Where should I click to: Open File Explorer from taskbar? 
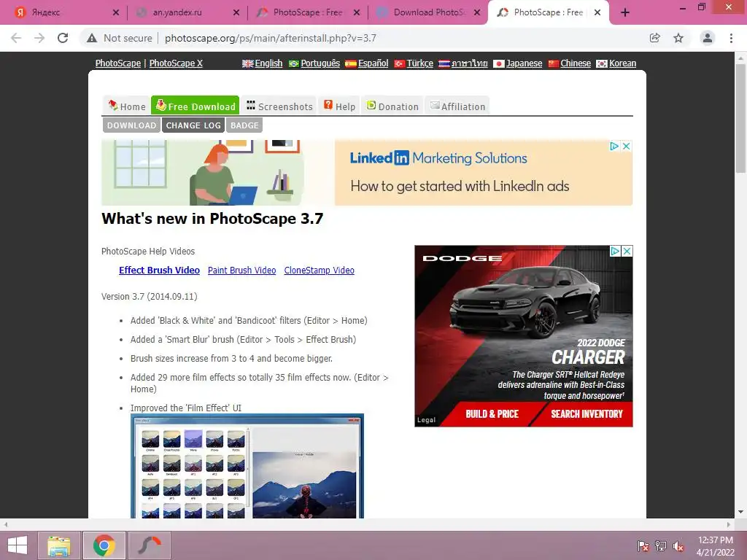click(x=58, y=545)
